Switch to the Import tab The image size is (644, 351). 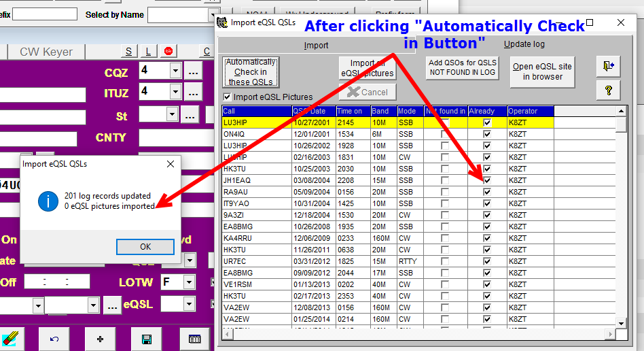pos(317,46)
